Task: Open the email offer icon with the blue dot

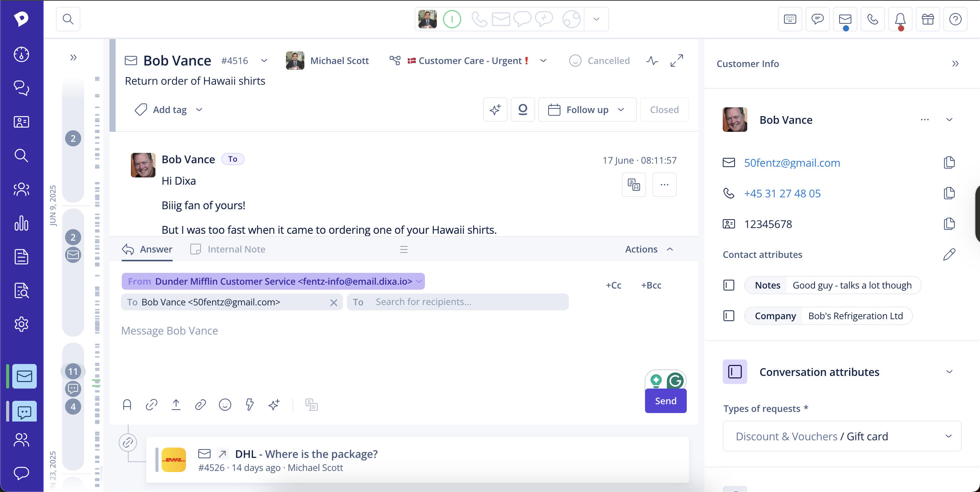Action: tap(845, 19)
